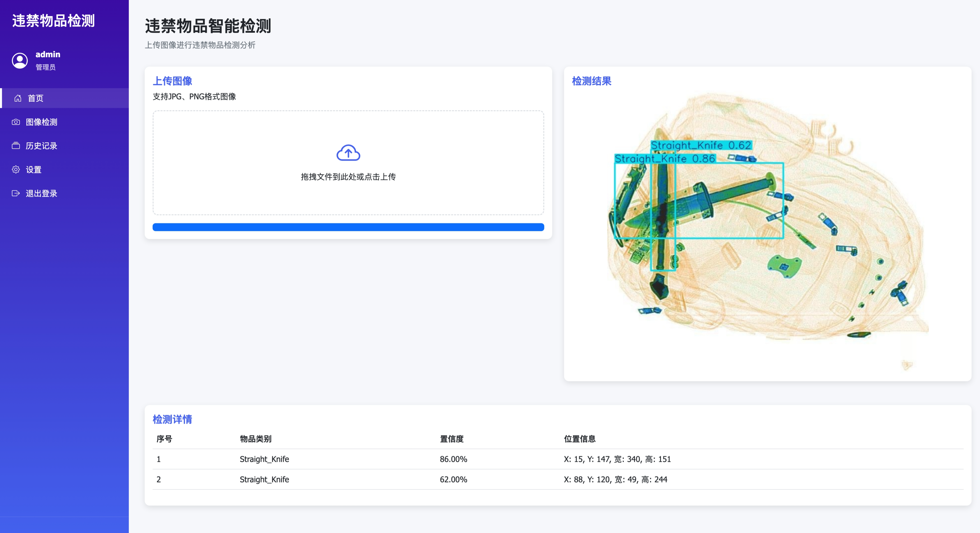The height and width of the screenshot is (533, 980).
Task: Click the 物品类别 column header
Action: click(256, 439)
